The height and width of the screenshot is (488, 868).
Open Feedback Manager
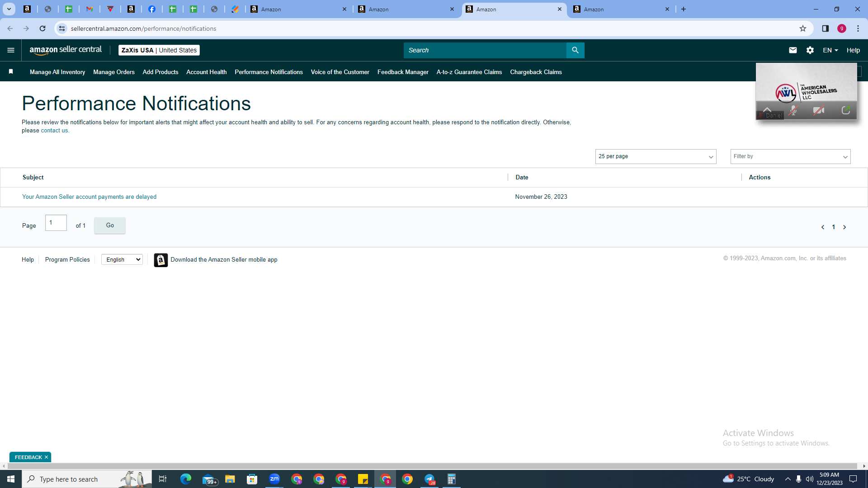403,72
